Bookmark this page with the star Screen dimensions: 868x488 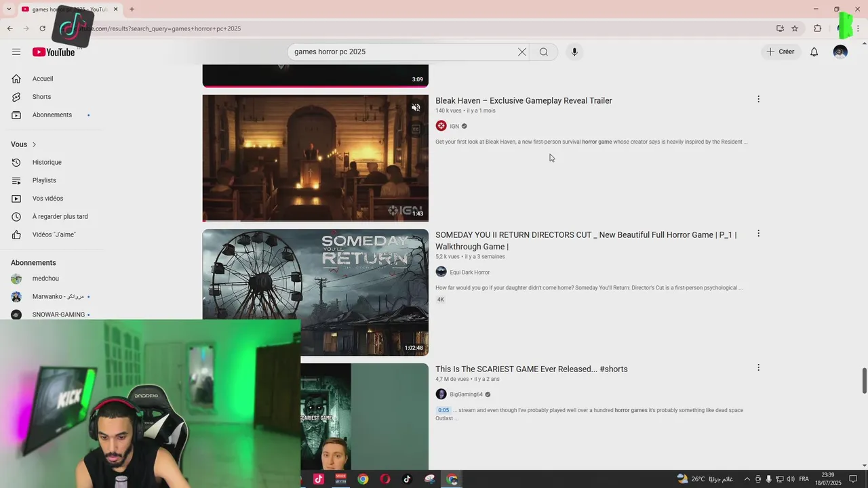[795, 28]
